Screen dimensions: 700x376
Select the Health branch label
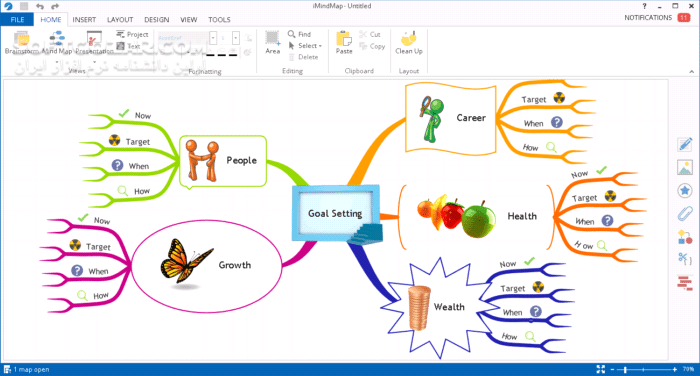point(522,216)
